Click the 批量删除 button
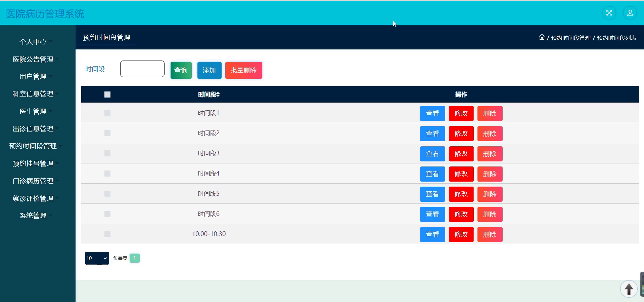644x302 pixels. [243, 70]
